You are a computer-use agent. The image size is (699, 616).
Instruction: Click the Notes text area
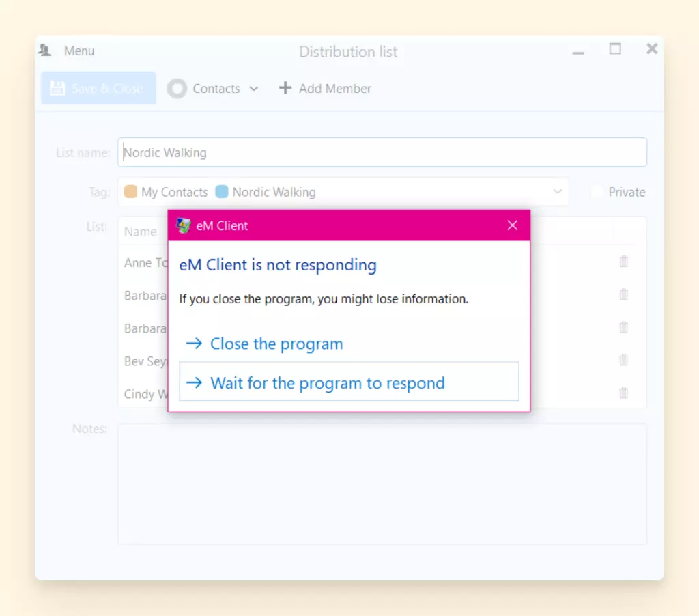pyautogui.click(x=382, y=484)
